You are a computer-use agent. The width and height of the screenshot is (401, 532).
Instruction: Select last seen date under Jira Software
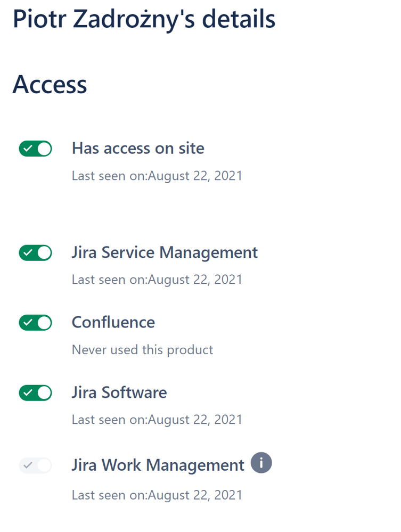157,420
